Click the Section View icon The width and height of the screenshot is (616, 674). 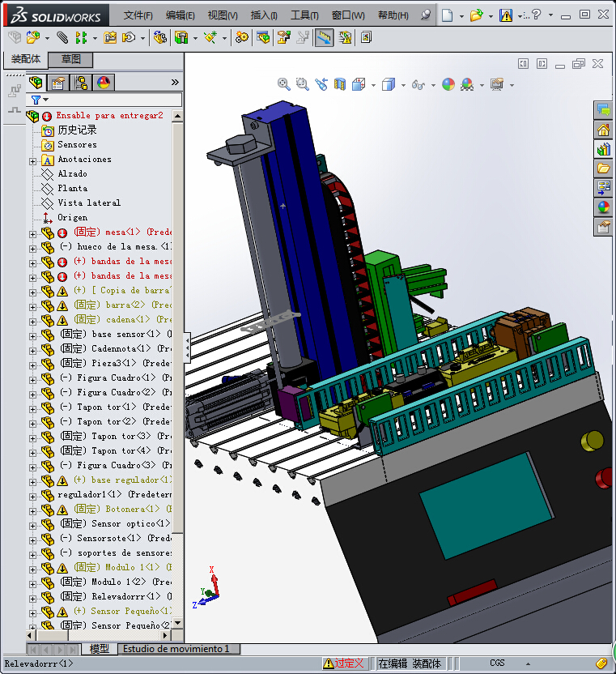click(x=340, y=84)
